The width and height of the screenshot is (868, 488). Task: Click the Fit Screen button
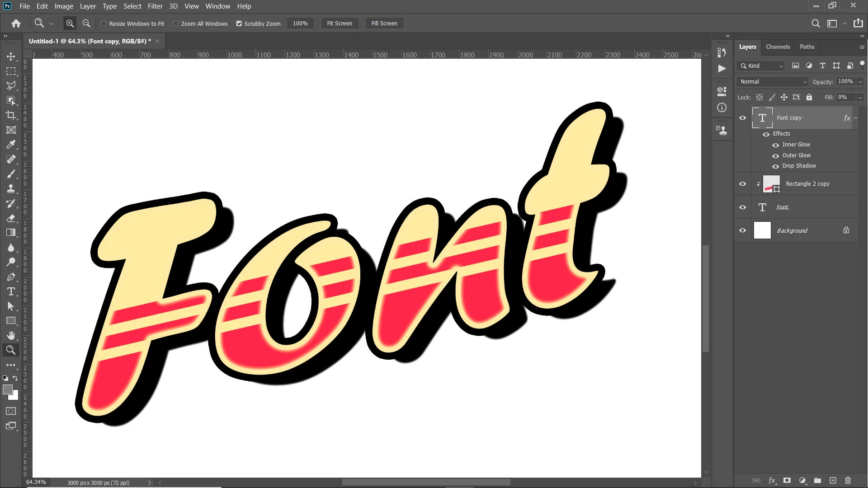[x=339, y=23]
